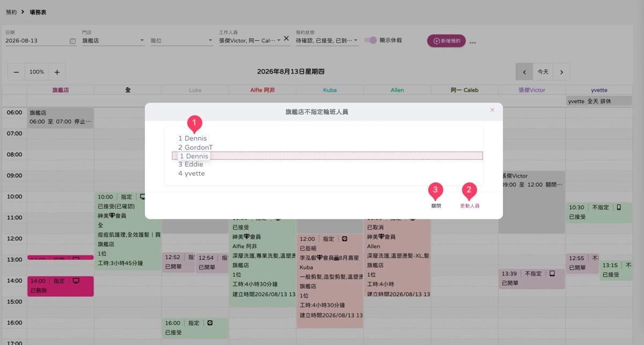Click the 更動人員 button in the dialog
The width and height of the screenshot is (644, 345).
(470, 205)
